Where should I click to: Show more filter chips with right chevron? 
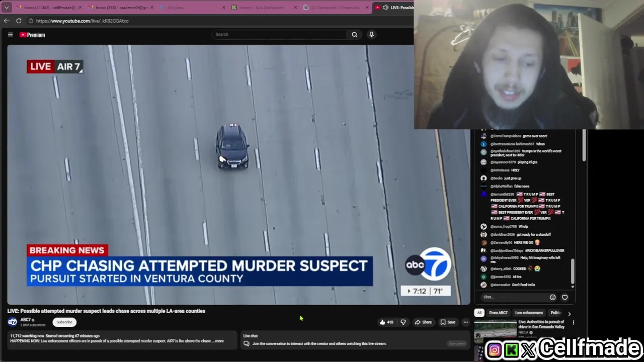569,313
